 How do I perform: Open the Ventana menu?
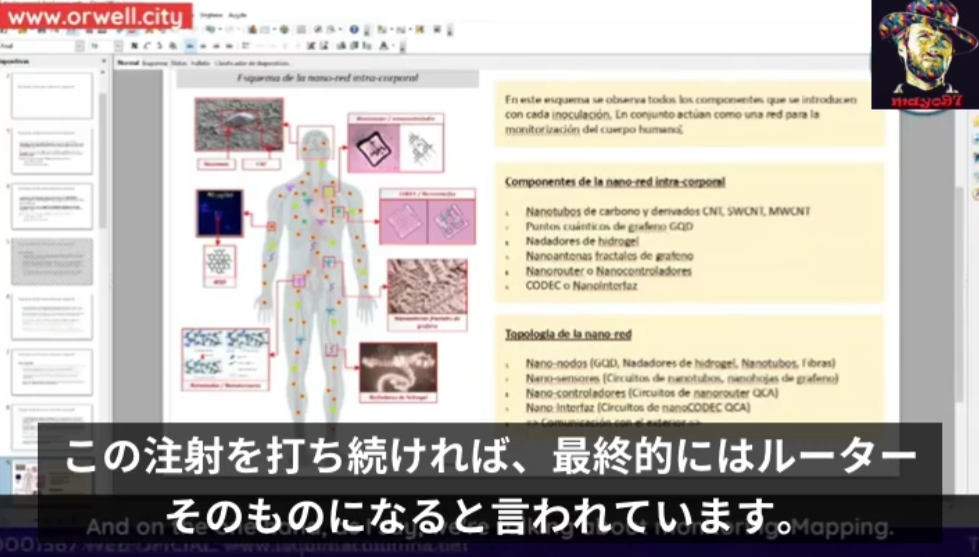[211, 15]
